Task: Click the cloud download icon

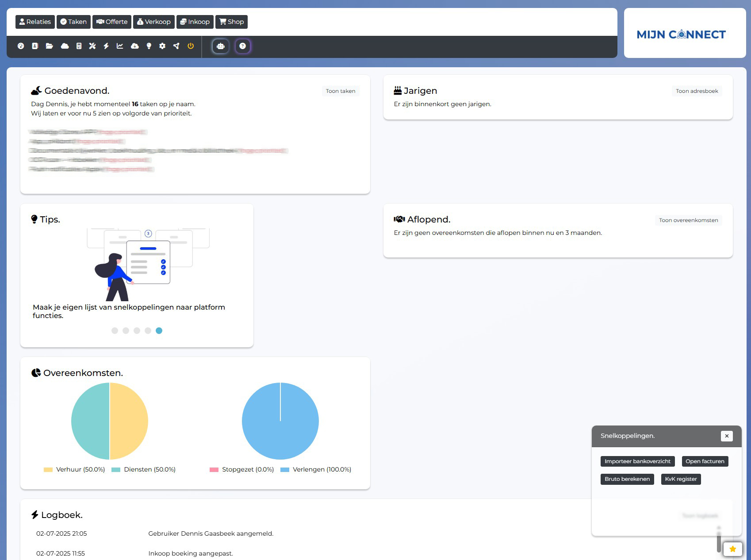Action: [134, 46]
